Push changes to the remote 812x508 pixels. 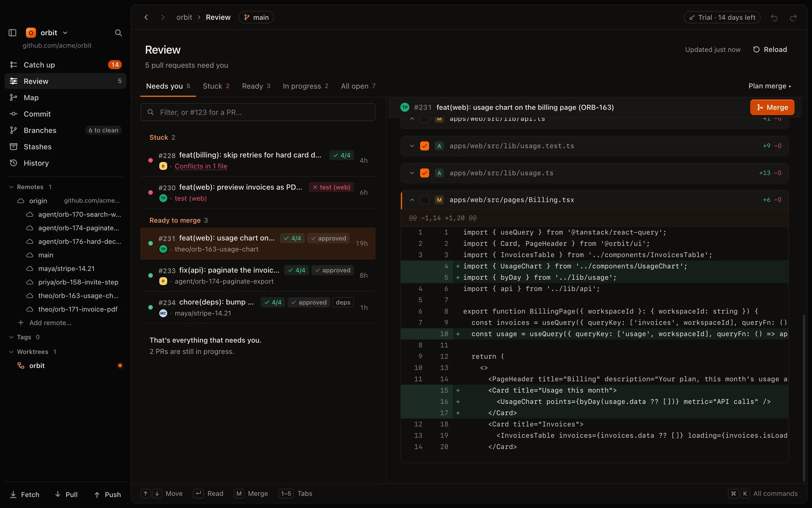(x=107, y=494)
